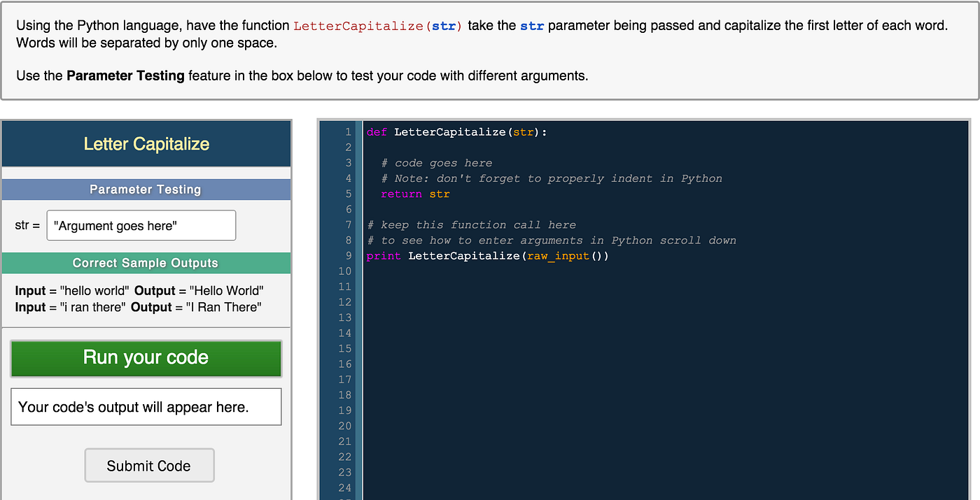Viewport: 980px width, 500px height.
Task: Click the str input field
Action: click(x=141, y=225)
